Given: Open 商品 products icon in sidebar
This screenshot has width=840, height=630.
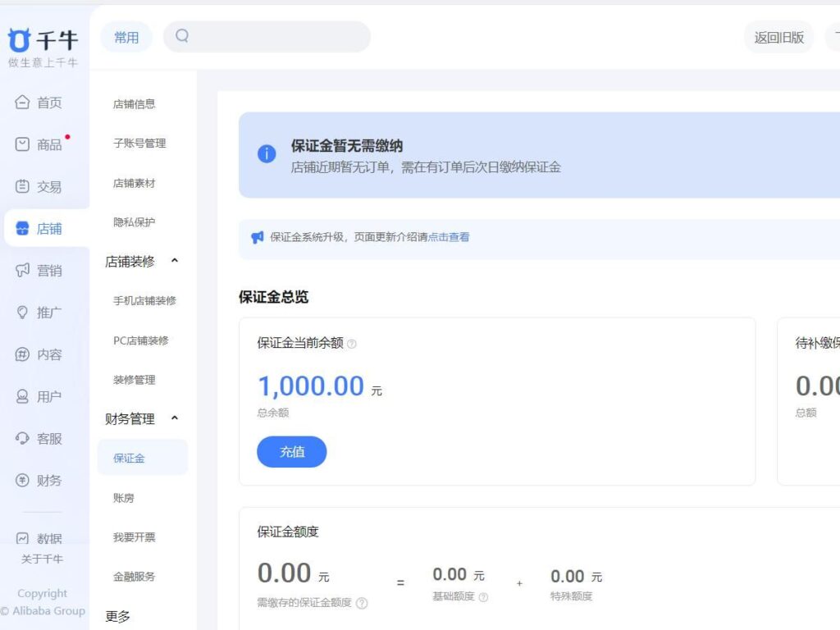Looking at the screenshot, I should pyautogui.click(x=22, y=144).
